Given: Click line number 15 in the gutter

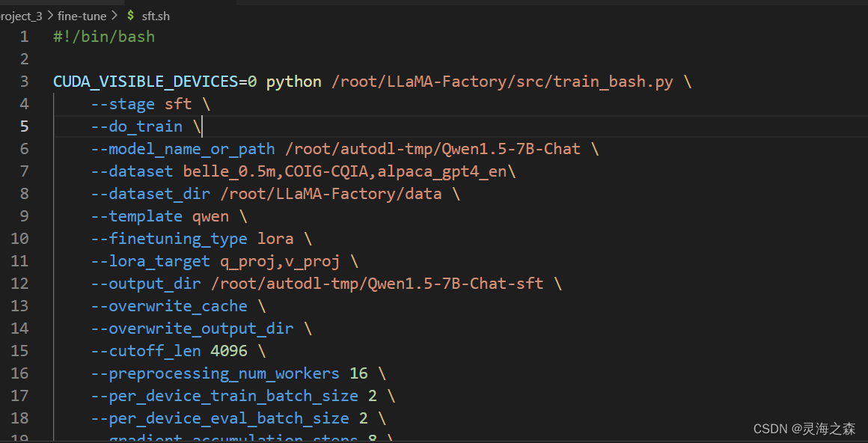Looking at the screenshot, I should tap(19, 351).
